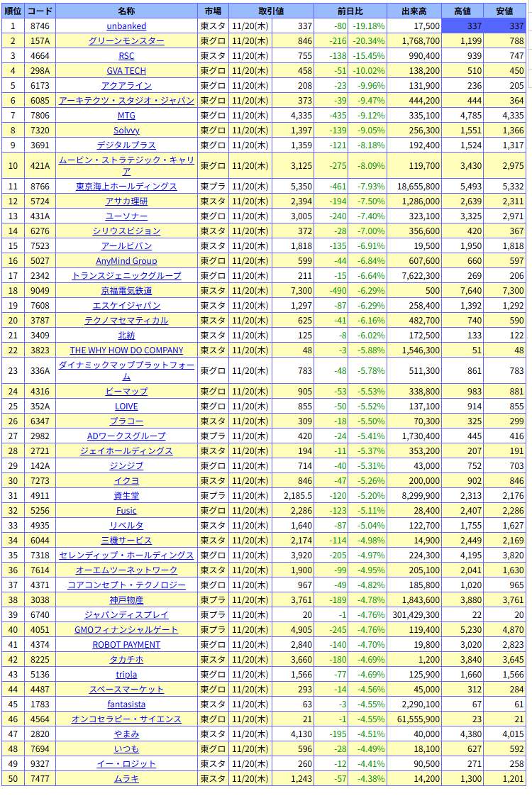Click the 名称 column header
The width and height of the screenshot is (532, 796).
126,11
